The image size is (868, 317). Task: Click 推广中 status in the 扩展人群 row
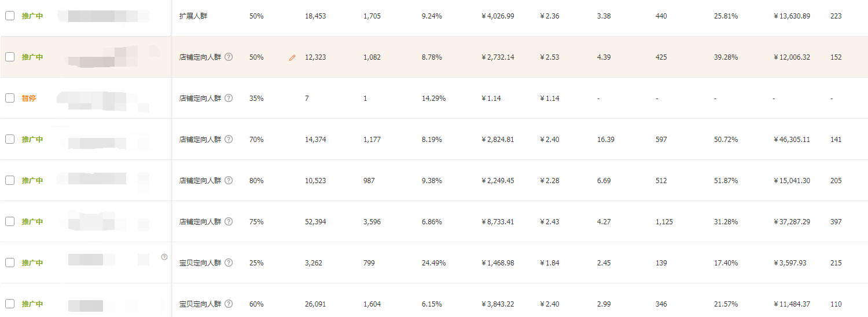32,16
